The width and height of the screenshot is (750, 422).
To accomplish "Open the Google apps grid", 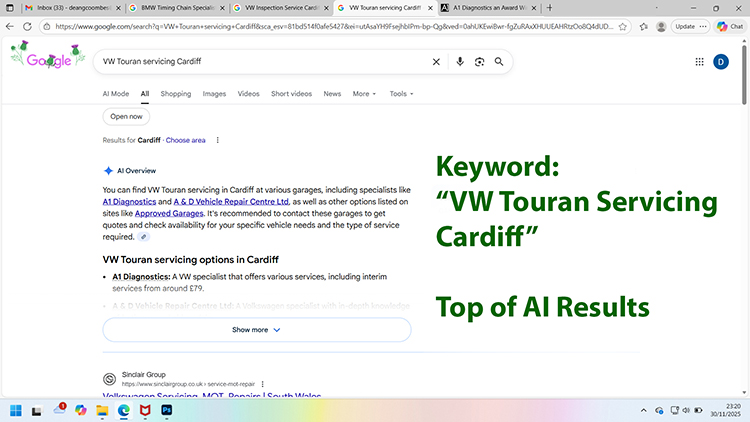I will click(x=699, y=62).
